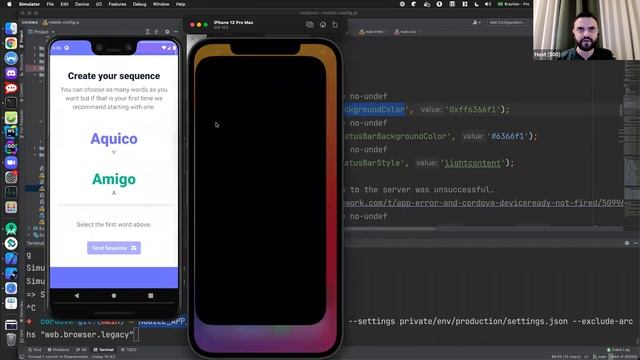Screen dimensions: 640x360
Task: Click the #6366f1 color value in code
Action: [507, 136]
